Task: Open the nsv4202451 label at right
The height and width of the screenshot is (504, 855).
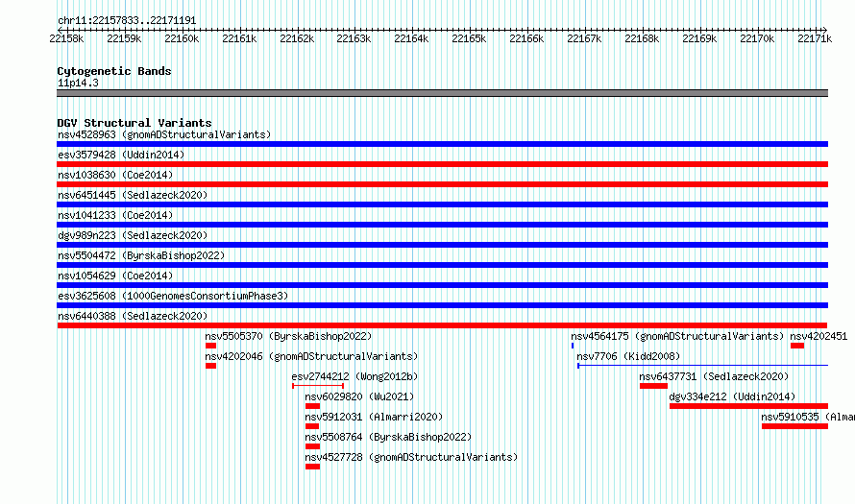Action: pos(818,336)
